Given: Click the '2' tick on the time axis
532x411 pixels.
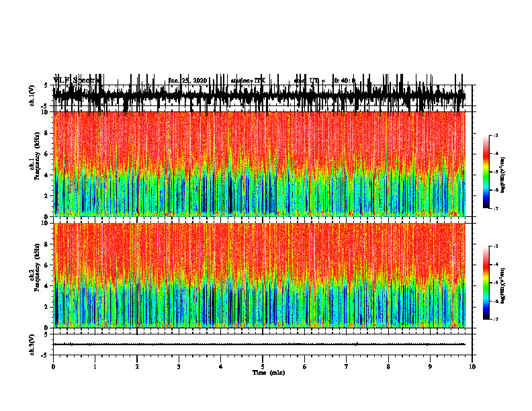Looking at the screenshot, I should point(137,367).
